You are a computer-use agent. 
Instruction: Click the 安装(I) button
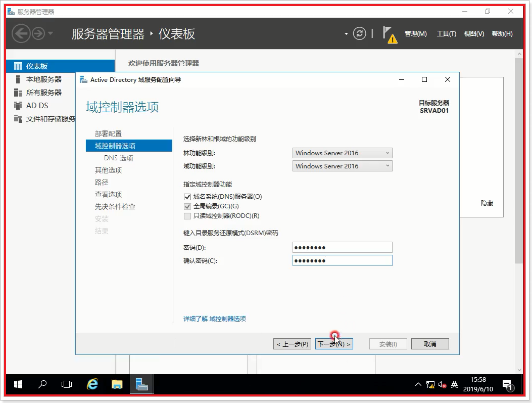[388, 344]
